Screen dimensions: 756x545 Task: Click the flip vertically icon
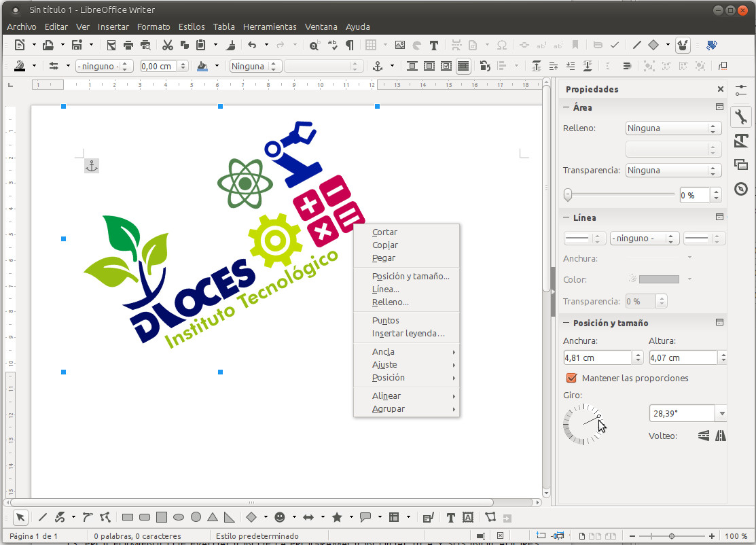click(704, 436)
